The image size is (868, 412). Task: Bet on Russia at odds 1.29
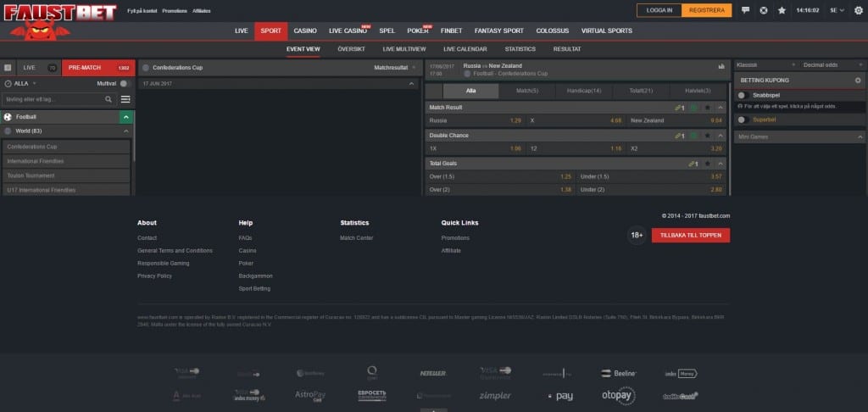point(475,120)
